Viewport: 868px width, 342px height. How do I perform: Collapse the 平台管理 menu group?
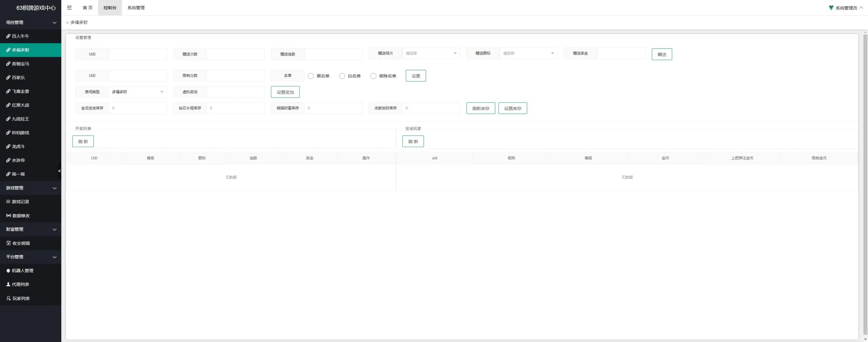click(31, 257)
